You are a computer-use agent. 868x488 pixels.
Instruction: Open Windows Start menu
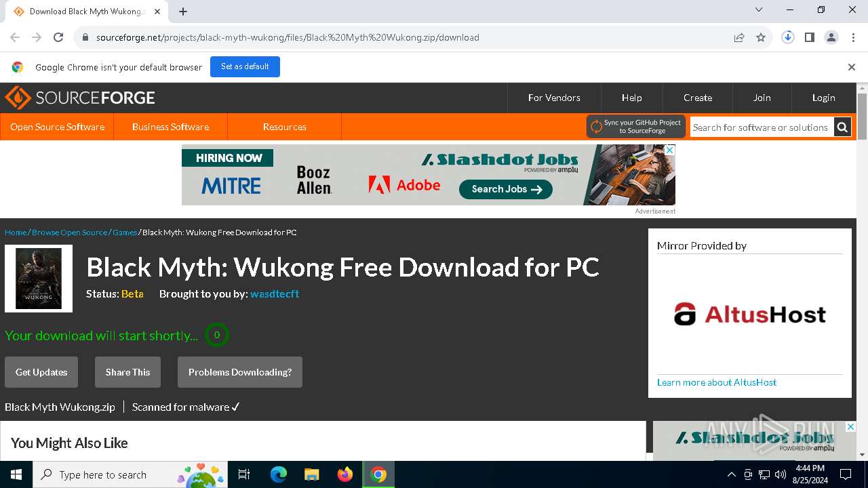pyautogui.click(x=16, y=474)
